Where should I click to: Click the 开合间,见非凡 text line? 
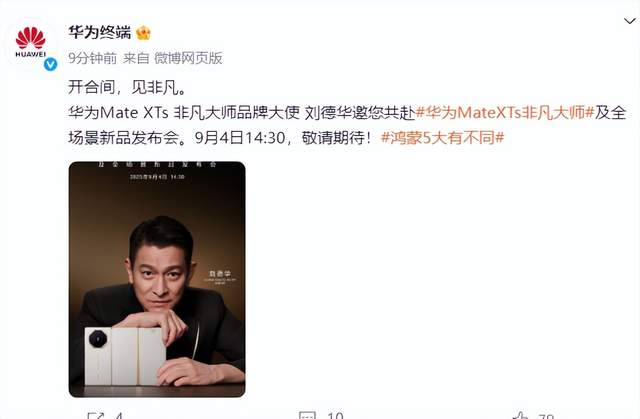click(127, 87)
